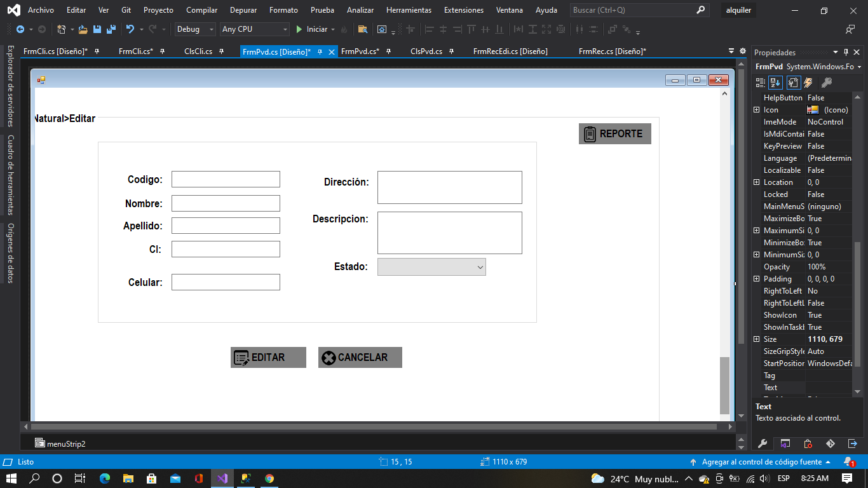
Task: Click the blue arrow tab icon at panel bottom
Action: [853, 444]
